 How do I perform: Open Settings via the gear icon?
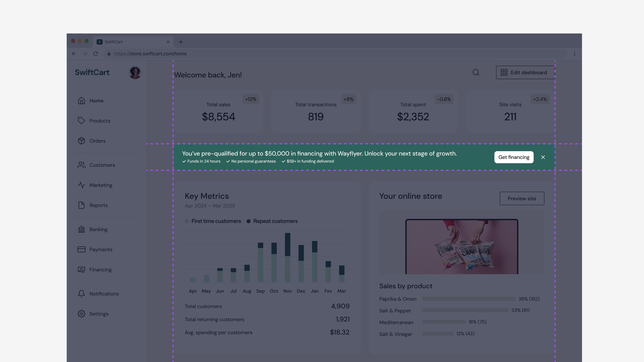(x=81, y=314)
